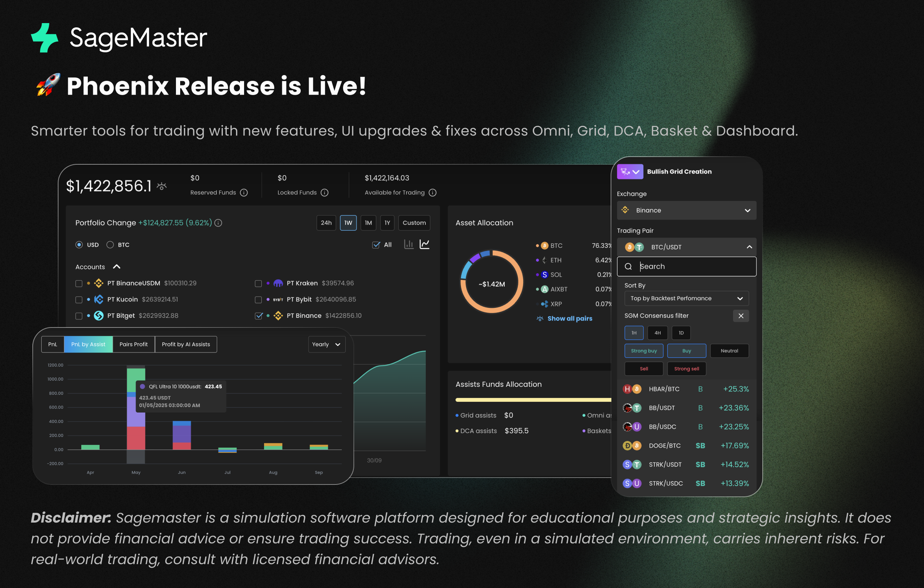Click the purple grid bot type icon
This screenshot has height=588, width=924.
pyautogui.click(x=630, y=172)
